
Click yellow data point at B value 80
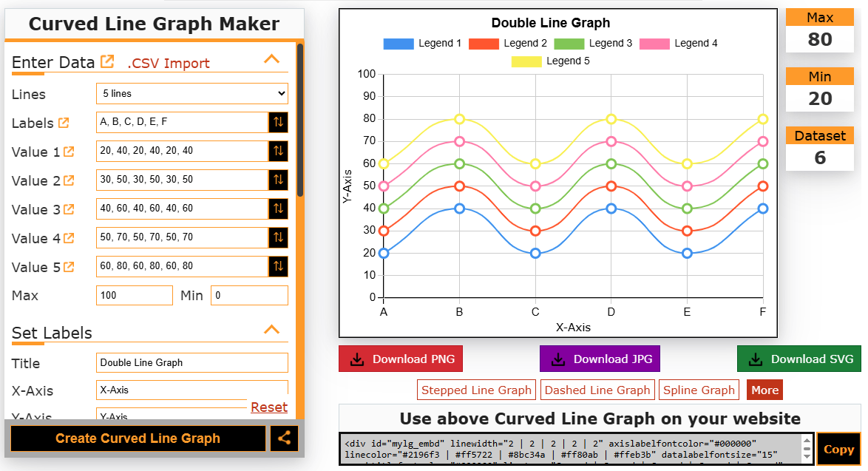coord(459,119)
